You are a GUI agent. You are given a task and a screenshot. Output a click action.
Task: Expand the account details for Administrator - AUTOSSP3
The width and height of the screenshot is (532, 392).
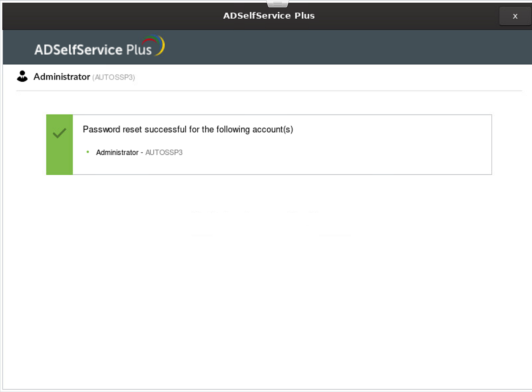139,152
